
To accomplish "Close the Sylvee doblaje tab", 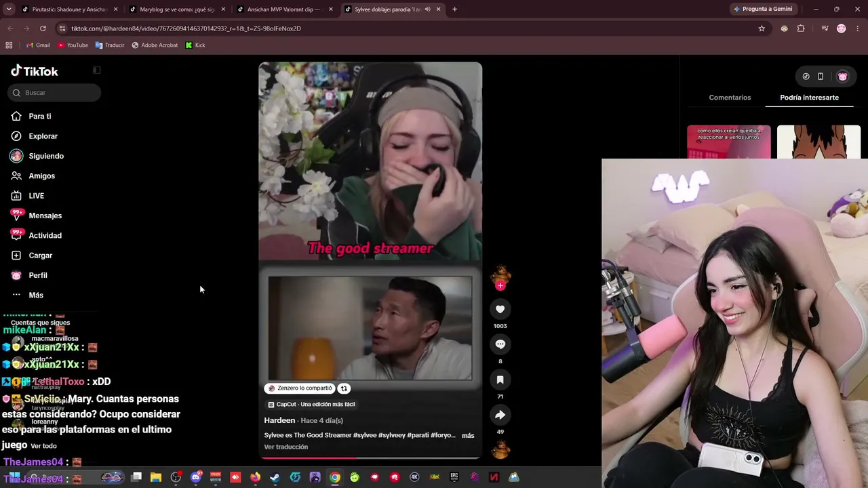I will pos(439,9).
